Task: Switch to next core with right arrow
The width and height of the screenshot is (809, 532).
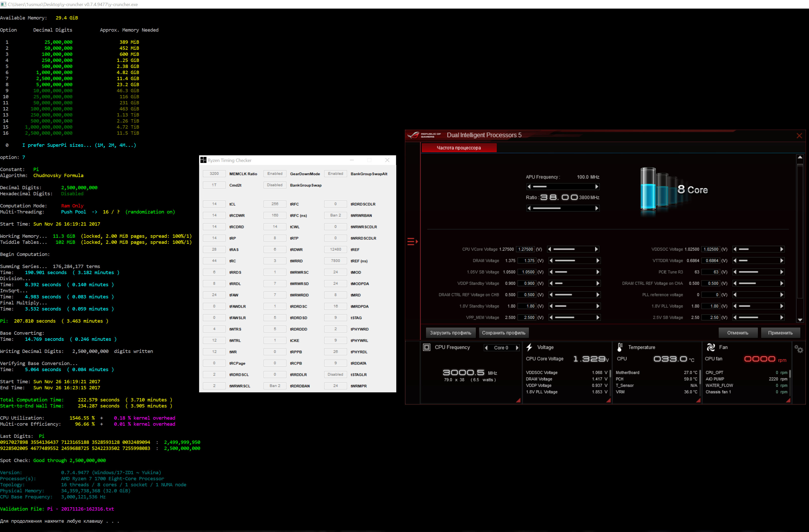Action: point(517,348)
